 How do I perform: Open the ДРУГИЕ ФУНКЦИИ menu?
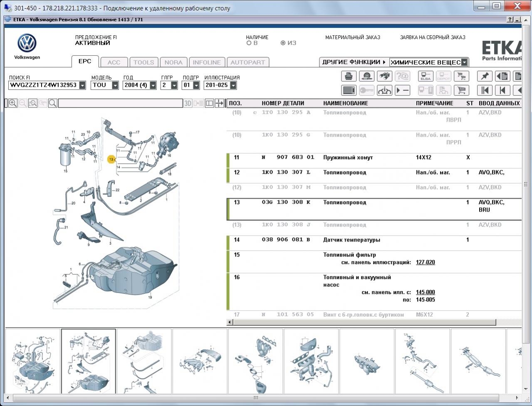coord(354,62)
